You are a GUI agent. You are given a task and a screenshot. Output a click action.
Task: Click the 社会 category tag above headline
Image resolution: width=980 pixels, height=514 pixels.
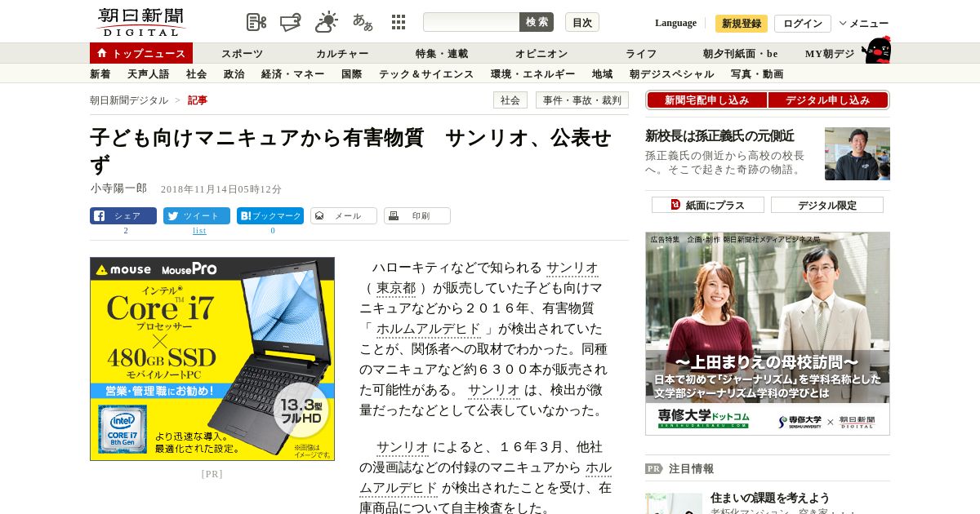point(510,100)
